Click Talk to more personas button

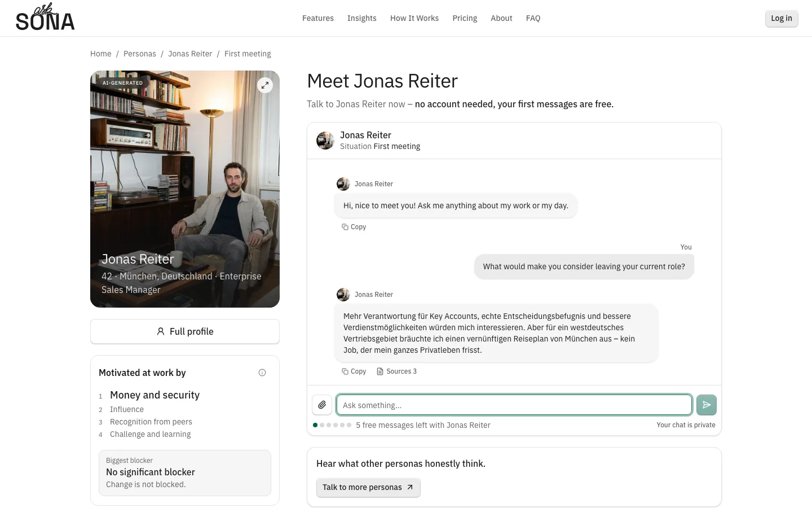tap(368, 487)
